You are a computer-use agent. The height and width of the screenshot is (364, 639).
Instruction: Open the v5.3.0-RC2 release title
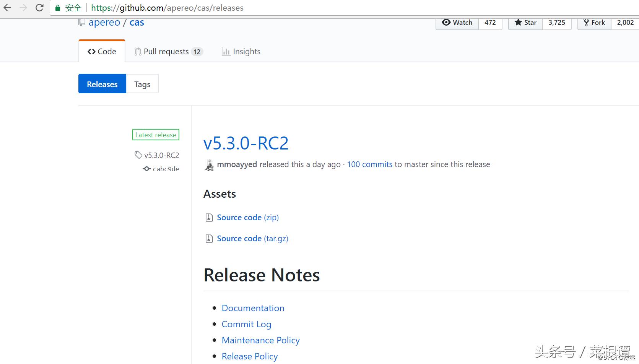click(246, 143)
